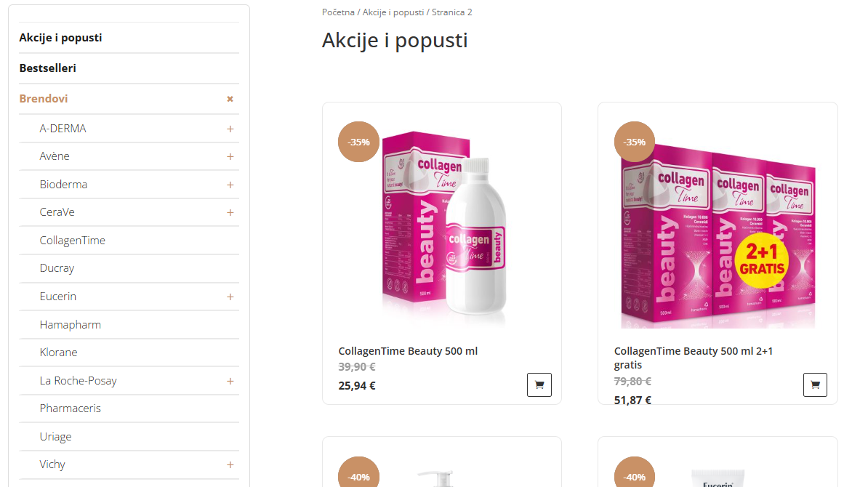Image resolution: width=868 pixels, height=487 pixels.
Task: Collapse the Brendovi category list
Action: (230, 99)
